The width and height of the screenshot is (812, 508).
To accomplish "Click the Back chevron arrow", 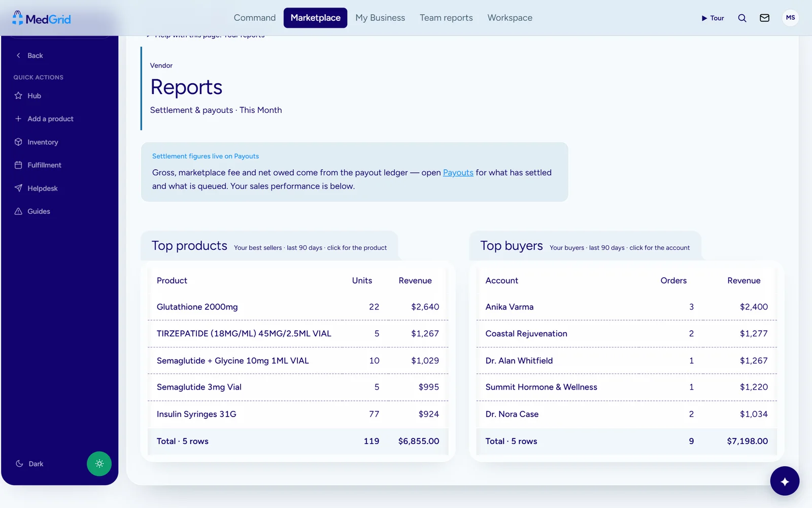I will 18,55.
